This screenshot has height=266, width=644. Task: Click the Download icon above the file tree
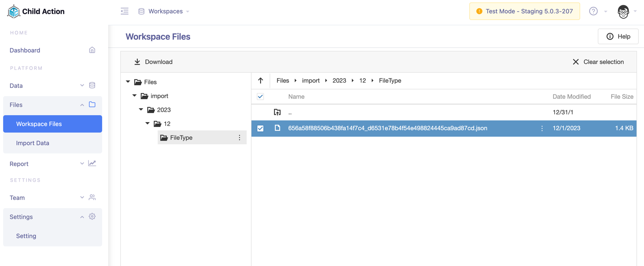click(x=138, y=62)
